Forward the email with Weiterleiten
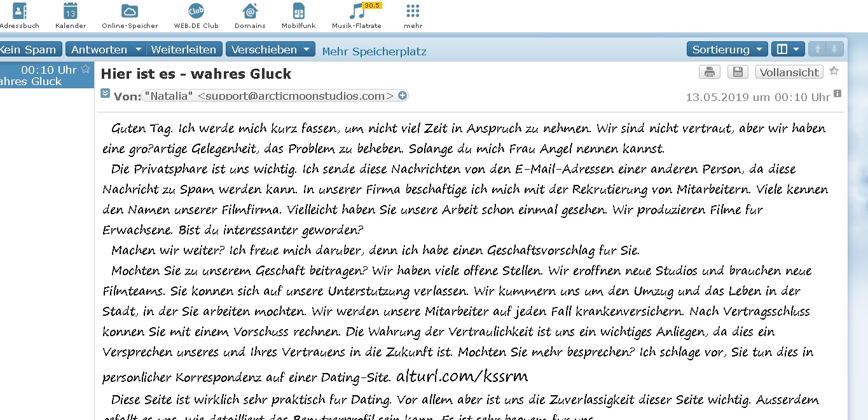This screenshot has height=420, width=868. click(x=184, y=50)
